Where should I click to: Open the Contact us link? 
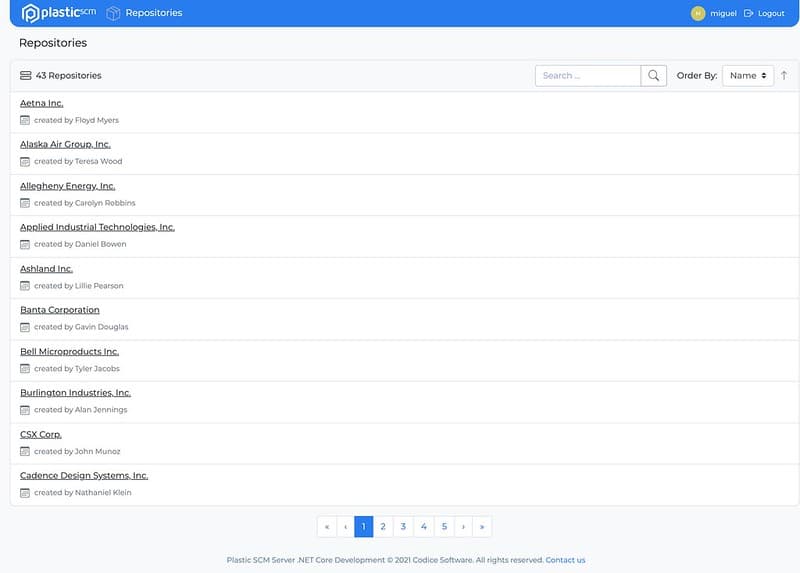pyautogui.click(x=565, y=560)
